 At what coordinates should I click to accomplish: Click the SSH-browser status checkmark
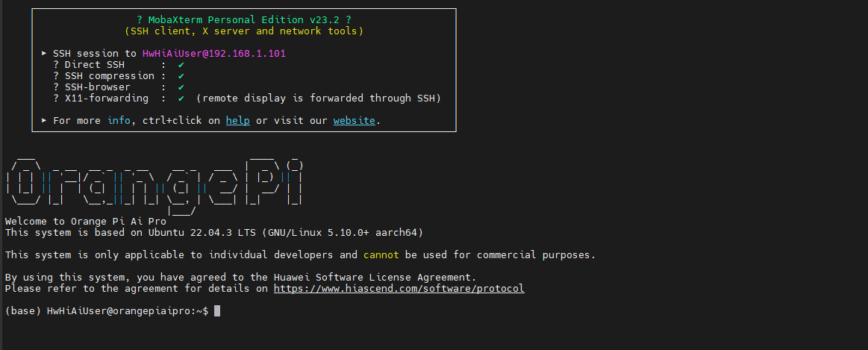tap(181, 87)
